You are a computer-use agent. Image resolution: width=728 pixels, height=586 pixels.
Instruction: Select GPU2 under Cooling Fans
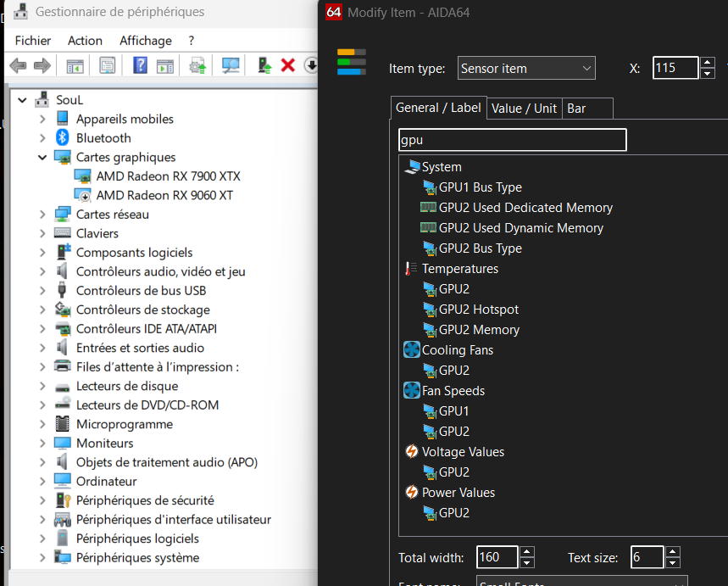tap(454, 370)
